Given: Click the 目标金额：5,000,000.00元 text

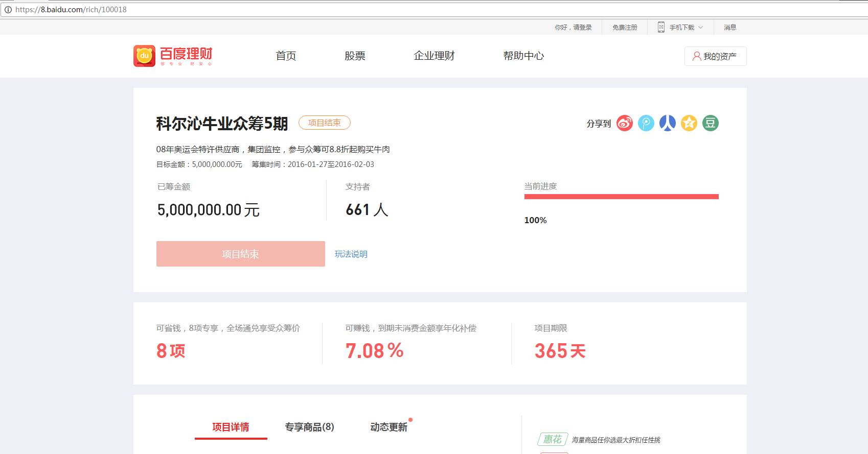Looking at the screenshot, I should tap(199, 164).
